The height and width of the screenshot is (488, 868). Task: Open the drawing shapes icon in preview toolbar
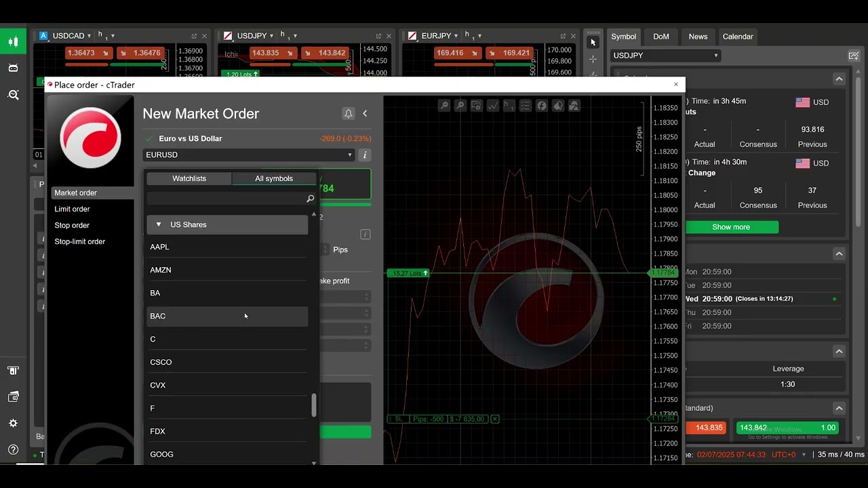[574, 106]
